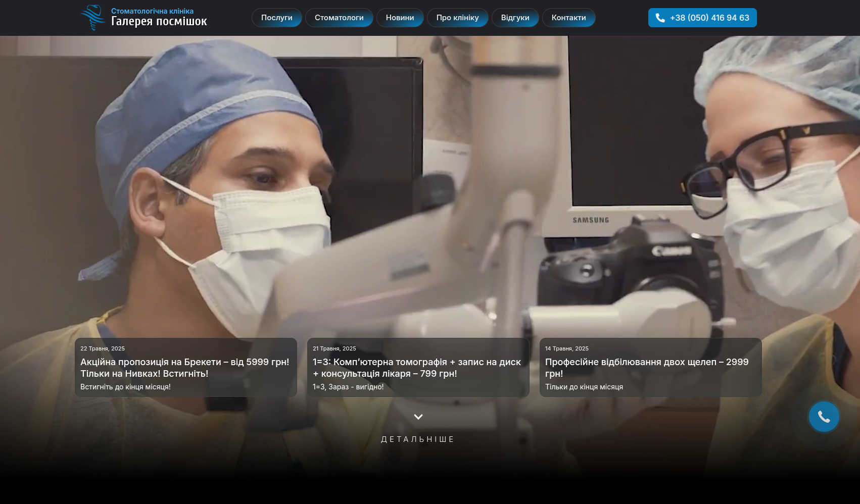Click the 22 Травня, 2025 date
Image resolution: width=860 pixels, height=504 pixels.
click(103, 348)
